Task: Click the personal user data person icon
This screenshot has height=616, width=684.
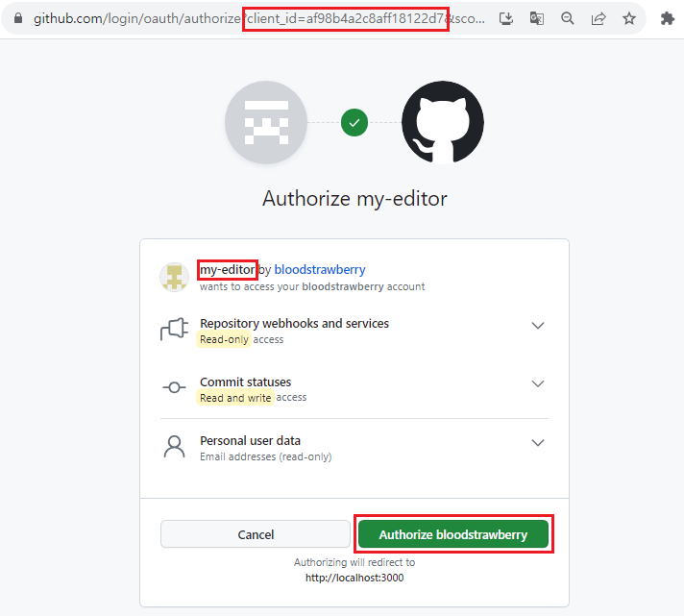Action: pyautogui.click(x=174, y=446)
